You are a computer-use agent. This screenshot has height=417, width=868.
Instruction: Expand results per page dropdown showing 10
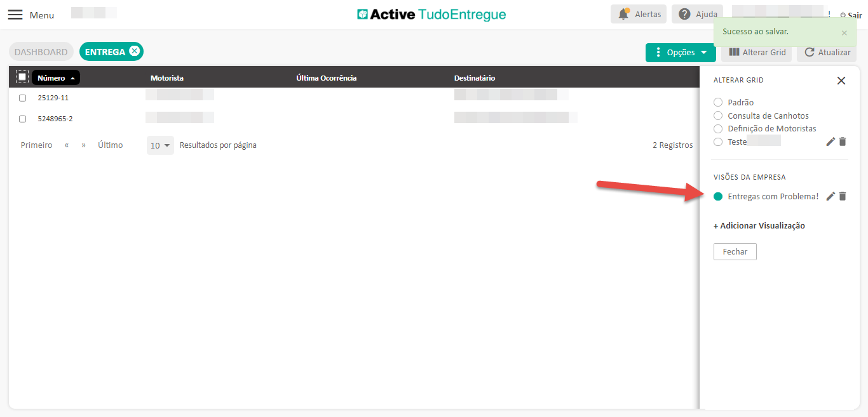point(160,145)
